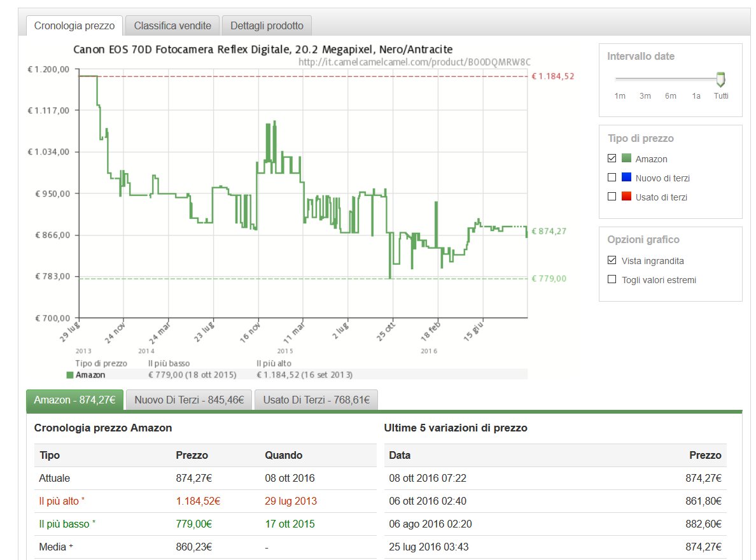This screenshot has width=756, height=560.
Task: Choose the 6m date range mark
Action: tap(671, 96)
